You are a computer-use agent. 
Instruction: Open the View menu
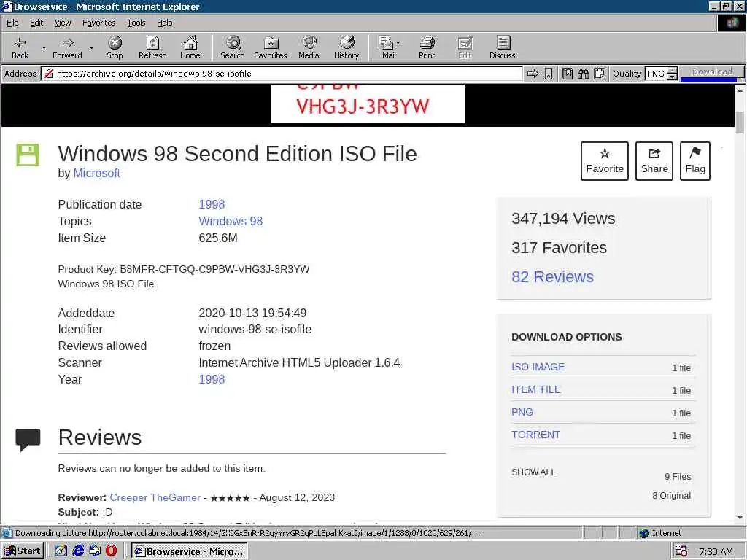(63, 23)
